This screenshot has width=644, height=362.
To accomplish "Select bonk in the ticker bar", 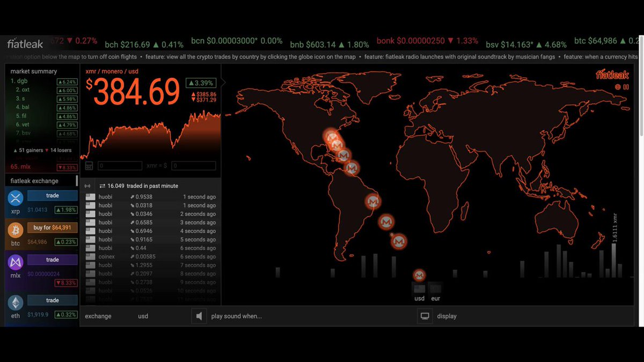I will (427, 41).
